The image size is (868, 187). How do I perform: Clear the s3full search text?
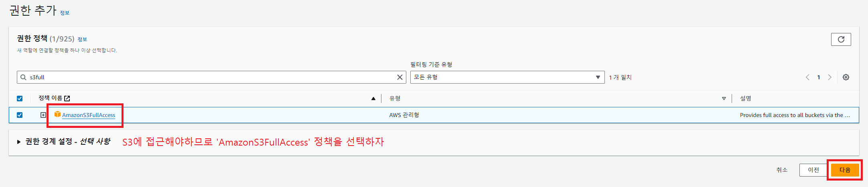click(x=400, y=77)
